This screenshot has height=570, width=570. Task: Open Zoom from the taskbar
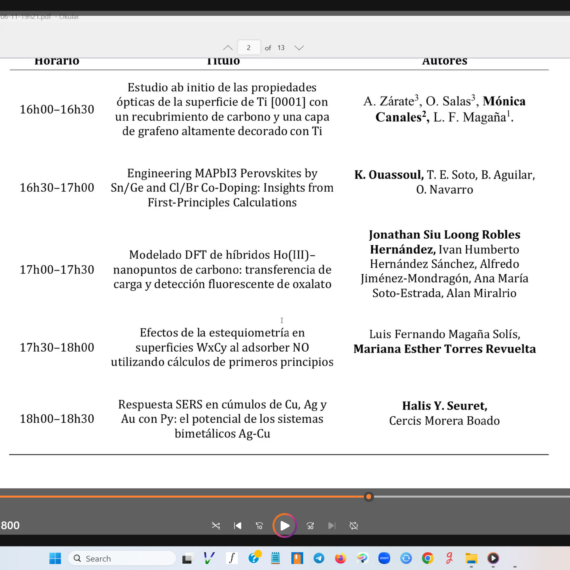point(384,558)
